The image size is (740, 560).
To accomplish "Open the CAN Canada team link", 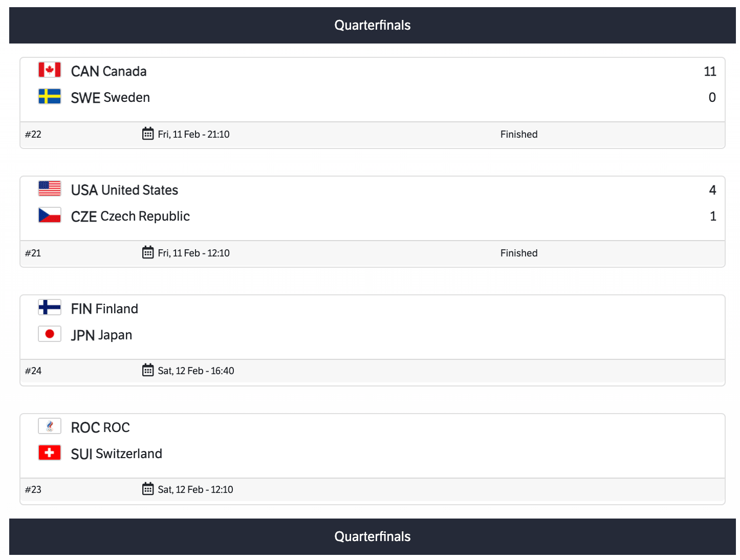I will point(108,71).
